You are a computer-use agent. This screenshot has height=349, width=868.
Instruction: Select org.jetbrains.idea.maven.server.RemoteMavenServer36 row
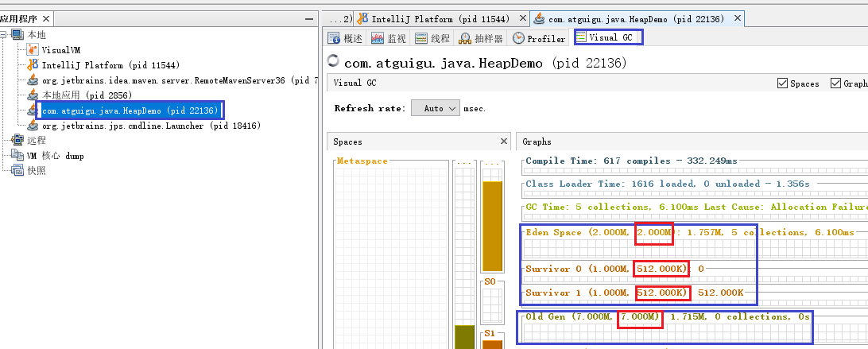click(x=180, y=80)
